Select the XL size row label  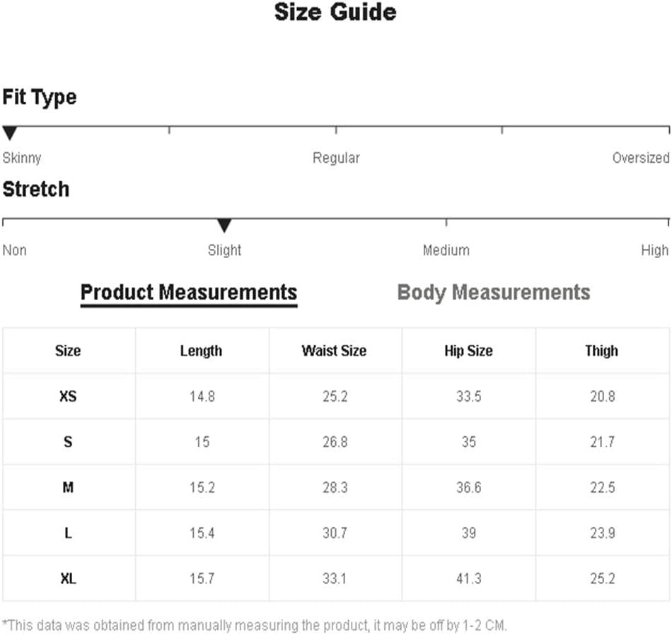point(68,579)
